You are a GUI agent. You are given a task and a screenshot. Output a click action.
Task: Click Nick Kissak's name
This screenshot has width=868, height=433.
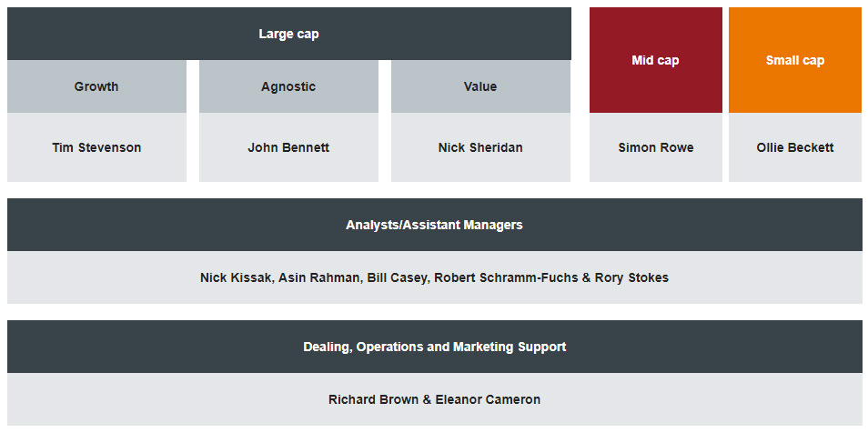point(237,277)
